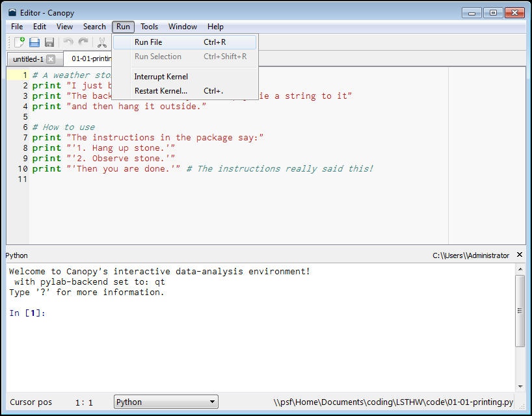Select Interrupt Kernel menu entry

[x=161, y=77]
